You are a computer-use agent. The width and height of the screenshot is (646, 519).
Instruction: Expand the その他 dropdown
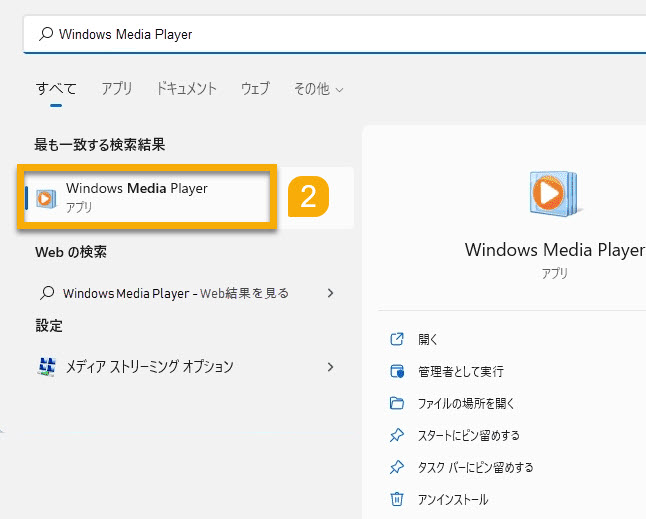pos(318,89)
